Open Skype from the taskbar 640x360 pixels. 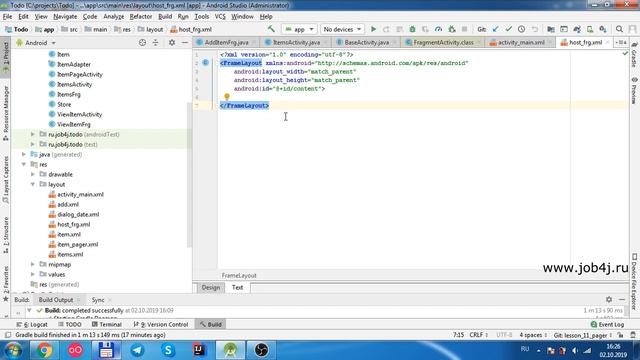pyautogui.click(x=168, y=350)
